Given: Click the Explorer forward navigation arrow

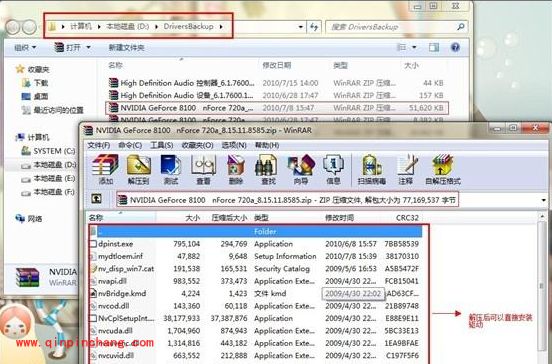Looking at the screenshot, I should [x=30, y=27].
